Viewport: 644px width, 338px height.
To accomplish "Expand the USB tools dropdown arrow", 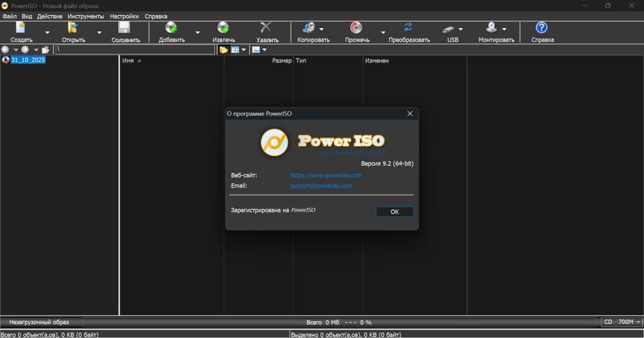I will 461,29.
